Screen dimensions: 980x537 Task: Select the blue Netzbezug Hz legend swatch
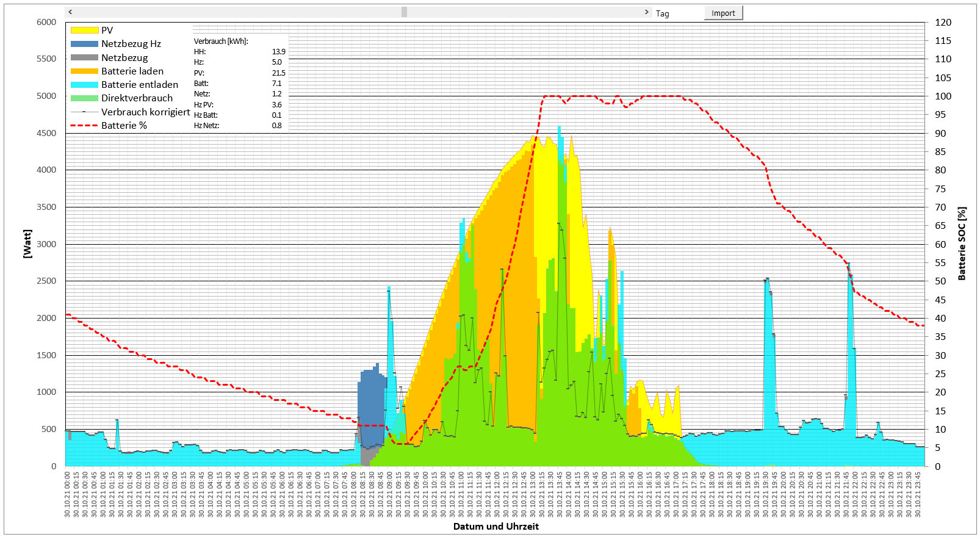pos(84,44)
